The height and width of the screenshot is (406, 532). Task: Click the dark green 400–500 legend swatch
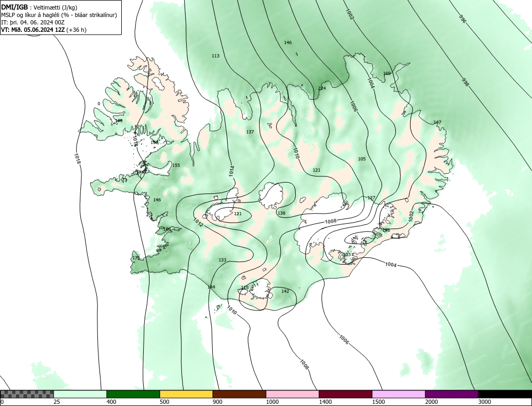(x=133, y=394)
